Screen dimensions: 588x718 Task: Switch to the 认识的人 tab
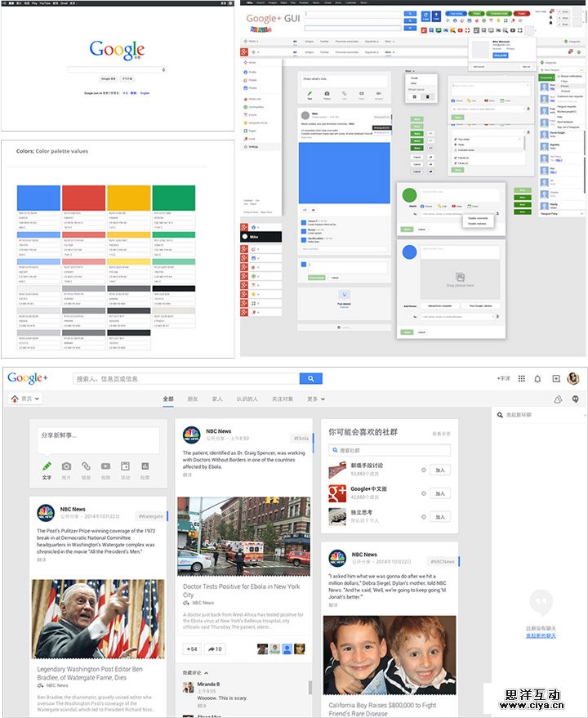247,399
